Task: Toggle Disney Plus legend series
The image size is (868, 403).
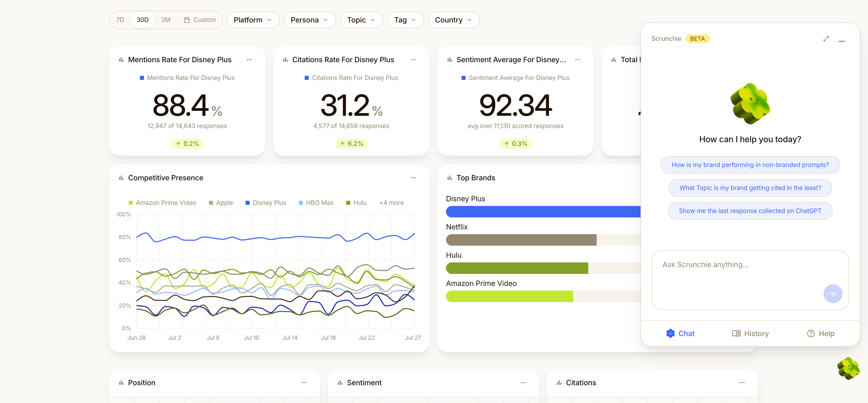Action: [x=266, y=203]
